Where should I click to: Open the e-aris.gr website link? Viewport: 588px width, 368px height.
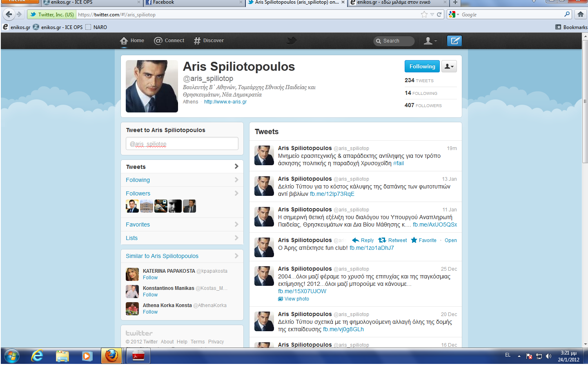click(225, 102)
